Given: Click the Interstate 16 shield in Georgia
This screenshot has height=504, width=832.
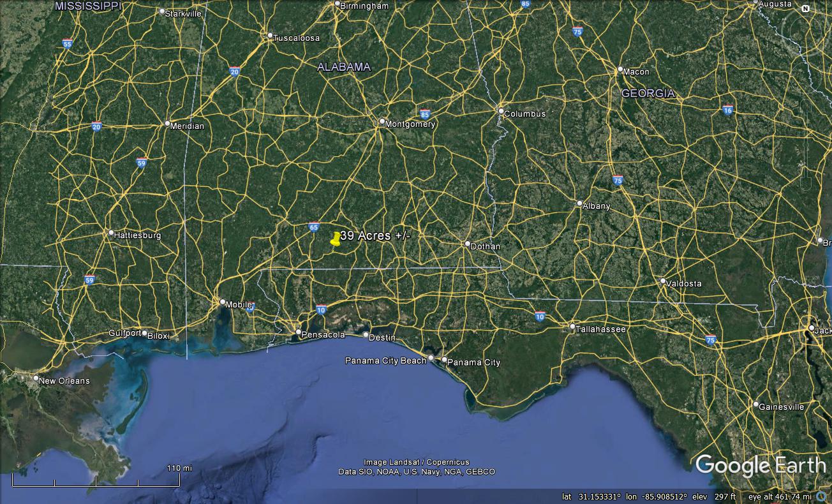Looking at the screenshot, I should (x=728, y=110).
